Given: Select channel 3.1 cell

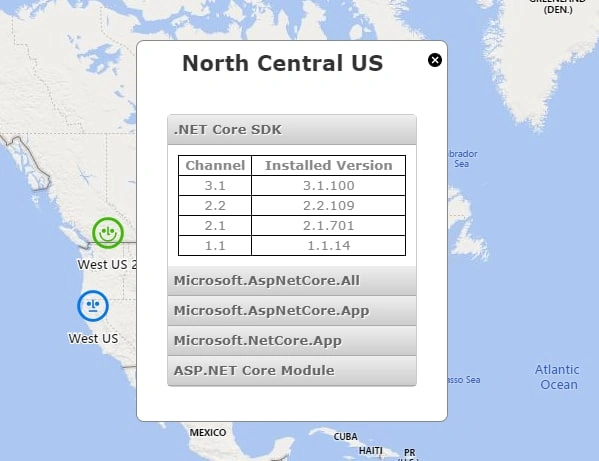Looking at the screenshot, I should [x=215, y=186].
